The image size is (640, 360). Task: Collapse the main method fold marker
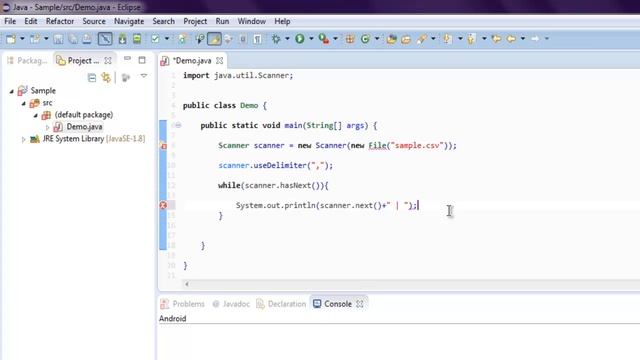pyautogui.click(x=178, y=125)
